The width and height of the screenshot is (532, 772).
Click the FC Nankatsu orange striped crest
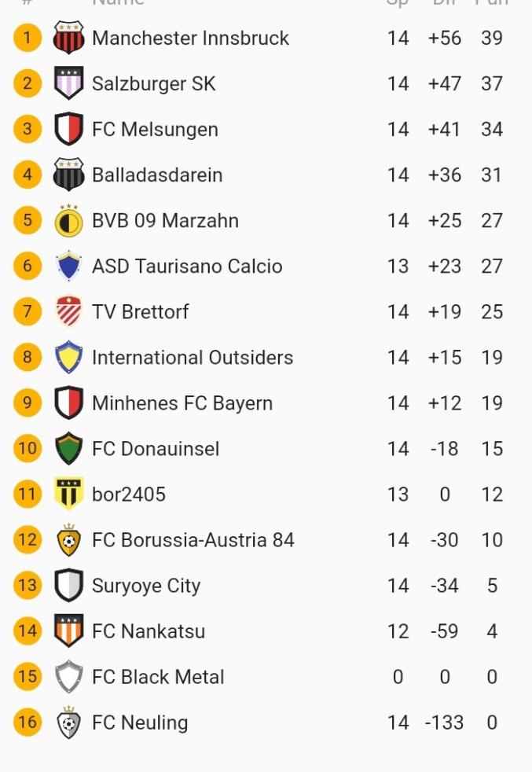coord(69,631)
